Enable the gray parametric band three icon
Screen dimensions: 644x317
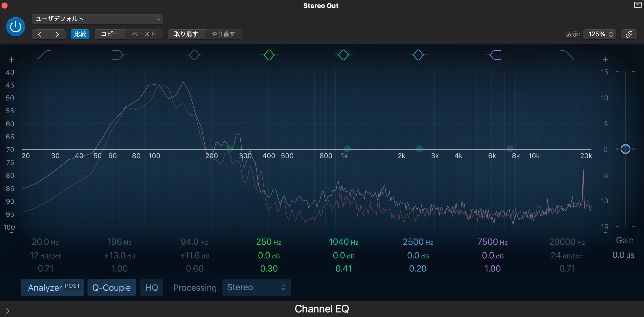point(194,55)
